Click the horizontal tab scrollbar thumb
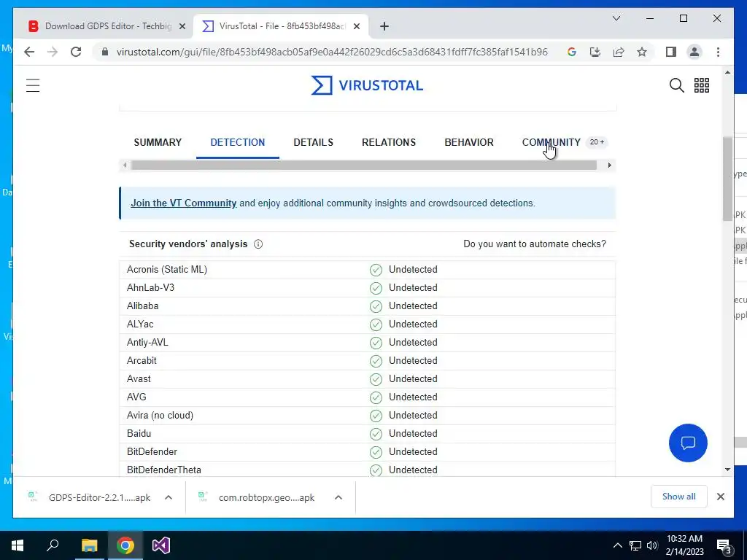Image resolution: width=747 pixels, height=560 pixels. pyautogui.click(x=364, y=166)
